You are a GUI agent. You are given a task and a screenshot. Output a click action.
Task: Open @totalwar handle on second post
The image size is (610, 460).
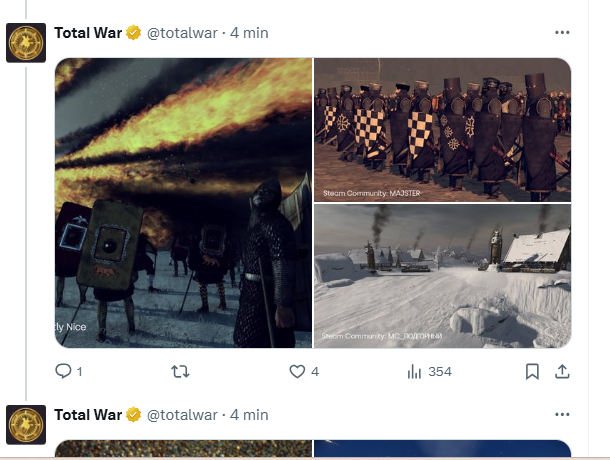coord(182,415)
